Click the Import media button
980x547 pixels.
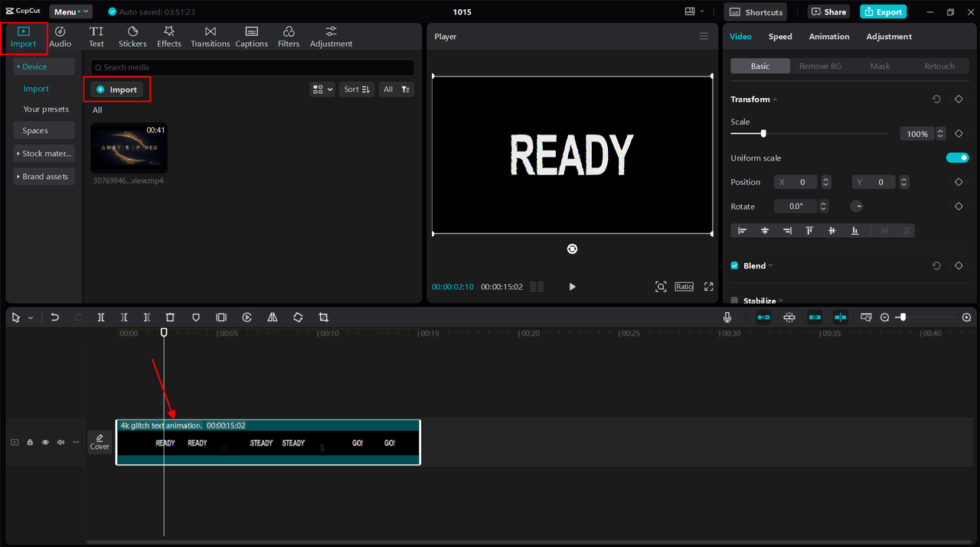(x=117, y=90)
